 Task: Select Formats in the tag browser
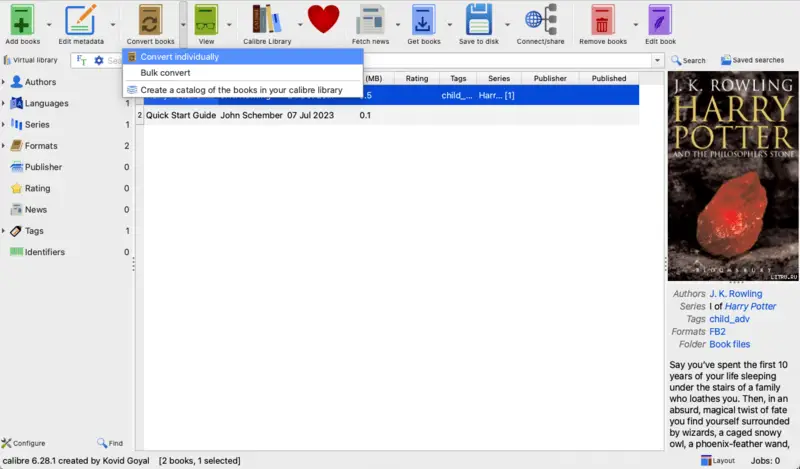[x=41, y=146]
